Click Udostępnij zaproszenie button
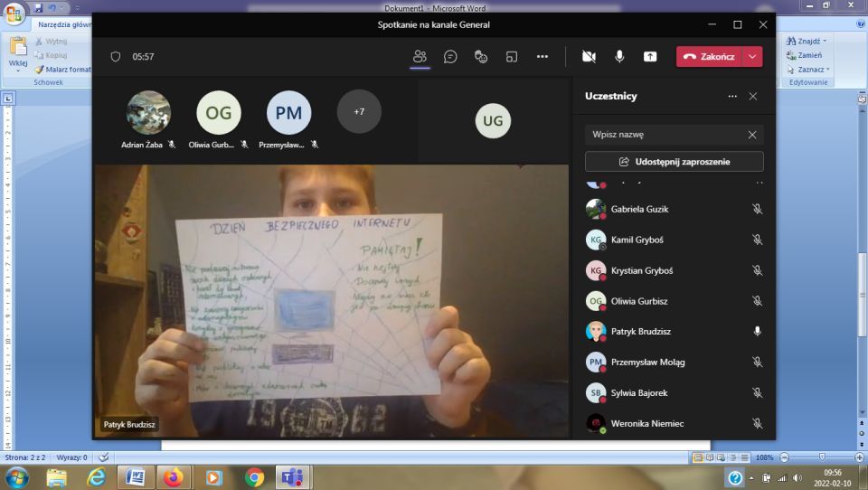The height and width of the screenshot is (490, 868). pyautogui.click(x=674, y=162)
